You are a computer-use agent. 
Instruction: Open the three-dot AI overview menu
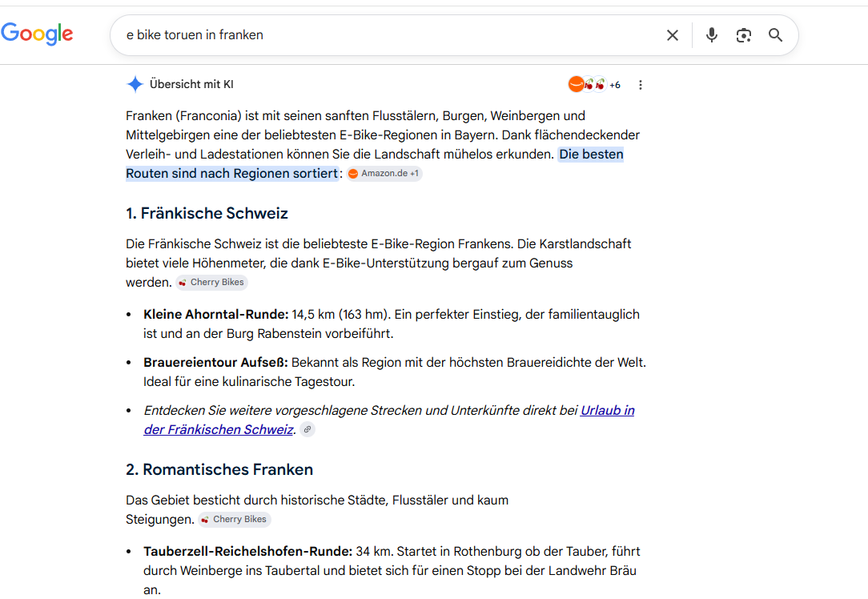coord(641,85)
